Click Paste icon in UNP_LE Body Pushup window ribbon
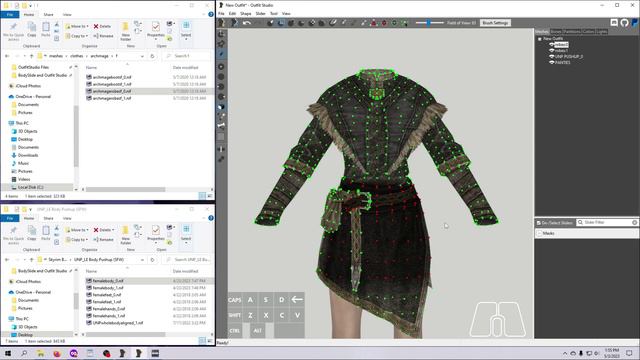 pos(46,233)
